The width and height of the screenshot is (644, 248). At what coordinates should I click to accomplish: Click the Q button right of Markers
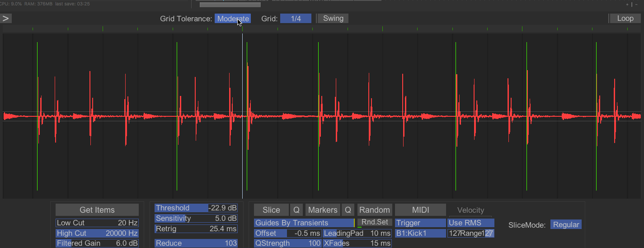(x=348, y=210)
